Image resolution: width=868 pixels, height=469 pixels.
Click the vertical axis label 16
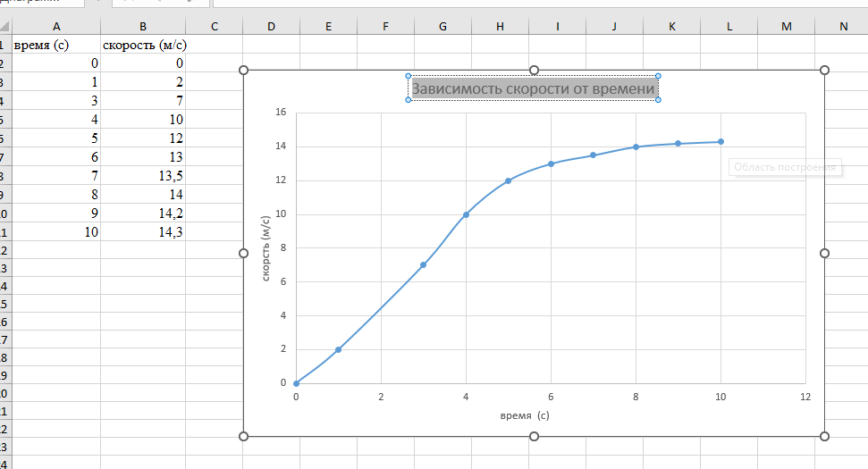click(x=281, y=113)
